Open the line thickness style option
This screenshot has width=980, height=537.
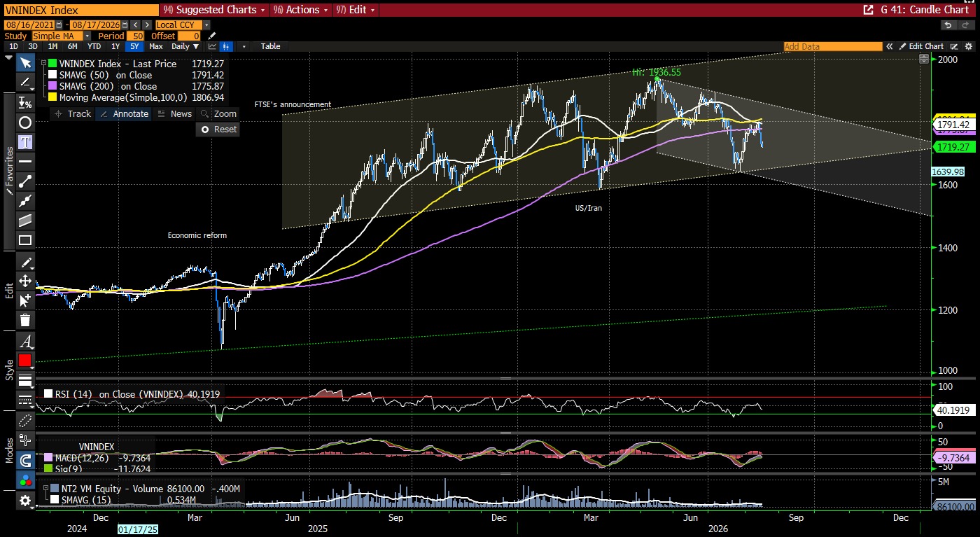click(x=25, y=381)
